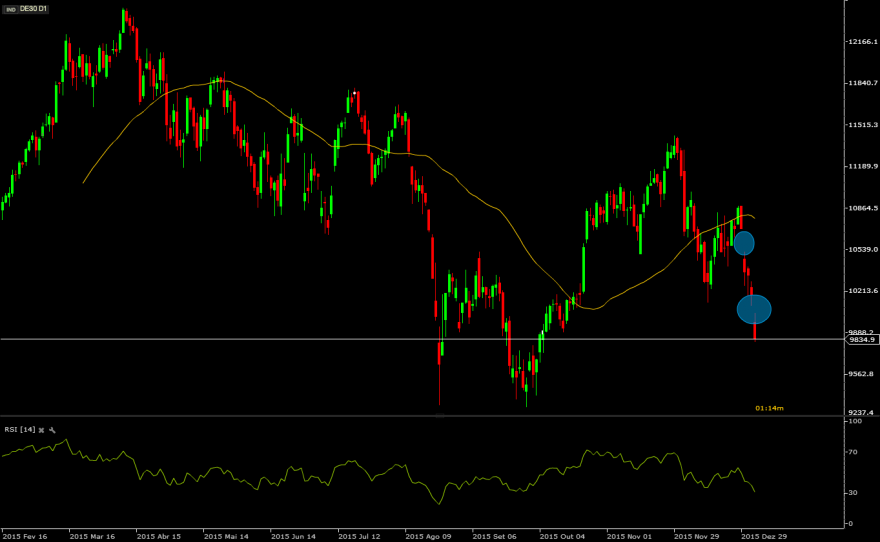Image resolution: width=880 pixels, height=542 pixels.
Task: Click the 2015 Out 04 date label
Action: (562, 536)
